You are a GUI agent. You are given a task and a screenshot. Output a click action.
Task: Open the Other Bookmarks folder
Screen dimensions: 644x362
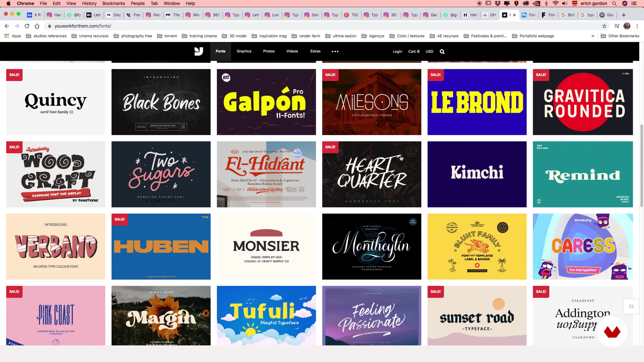point(620,36)
